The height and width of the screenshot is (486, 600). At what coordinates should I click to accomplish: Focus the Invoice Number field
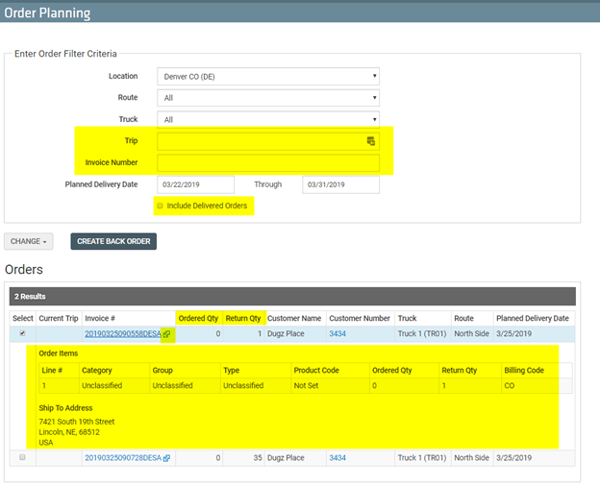pos(268,163)
